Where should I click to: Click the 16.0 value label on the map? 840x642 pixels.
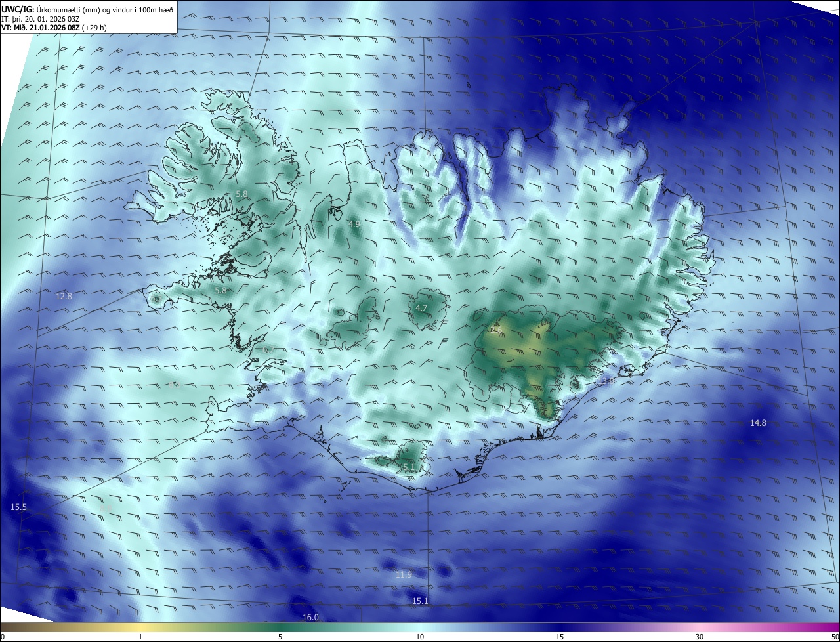point(310,618)
